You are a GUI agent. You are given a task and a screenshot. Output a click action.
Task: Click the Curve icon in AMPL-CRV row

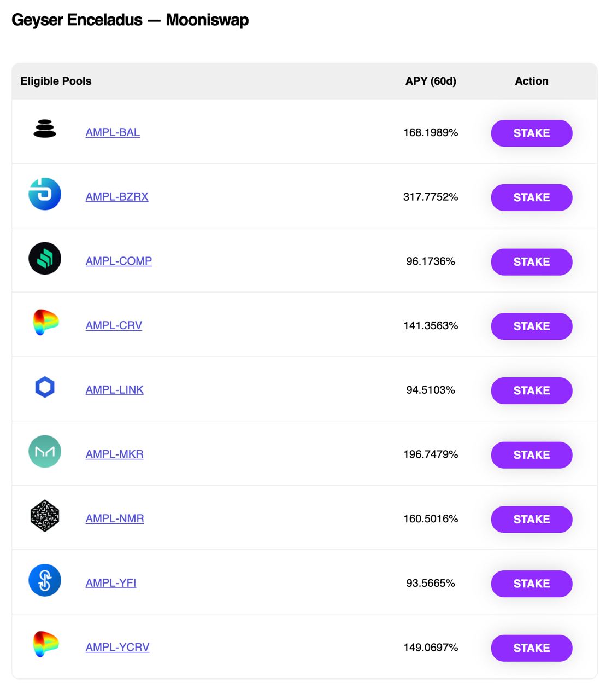(46, 323)
